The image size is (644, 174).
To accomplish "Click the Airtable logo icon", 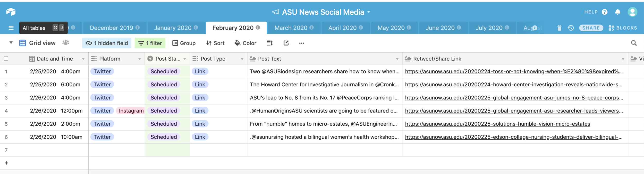I will pos(11,12).
